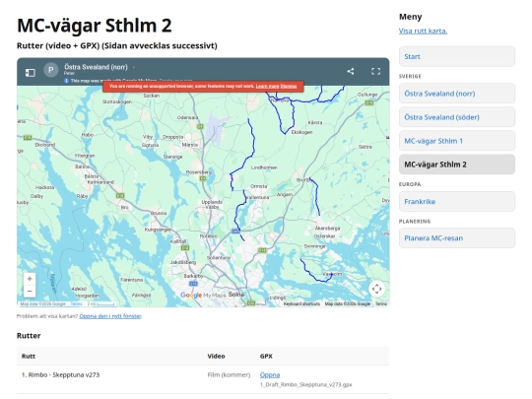
Task: Click the 'GPX' column header
Action: tap(266, 357)
